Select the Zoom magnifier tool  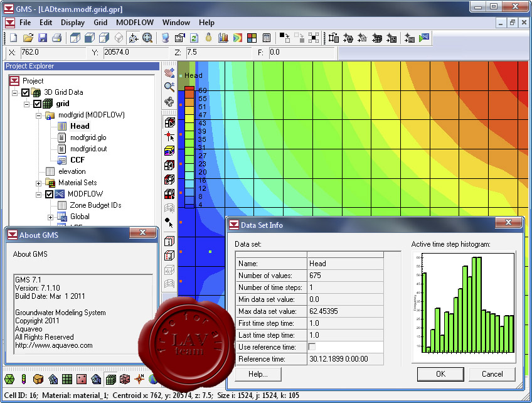pos(169,87)
